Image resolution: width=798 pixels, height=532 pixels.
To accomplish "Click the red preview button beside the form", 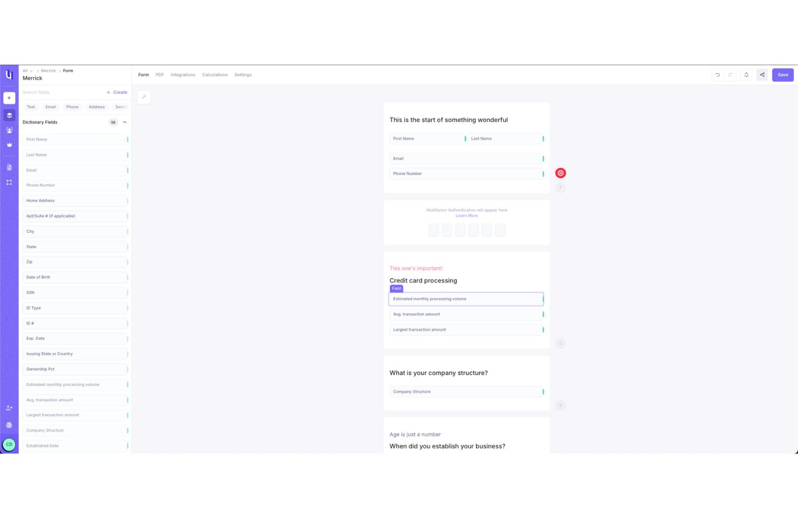I will pyautogui.click(x=560, y=173).
